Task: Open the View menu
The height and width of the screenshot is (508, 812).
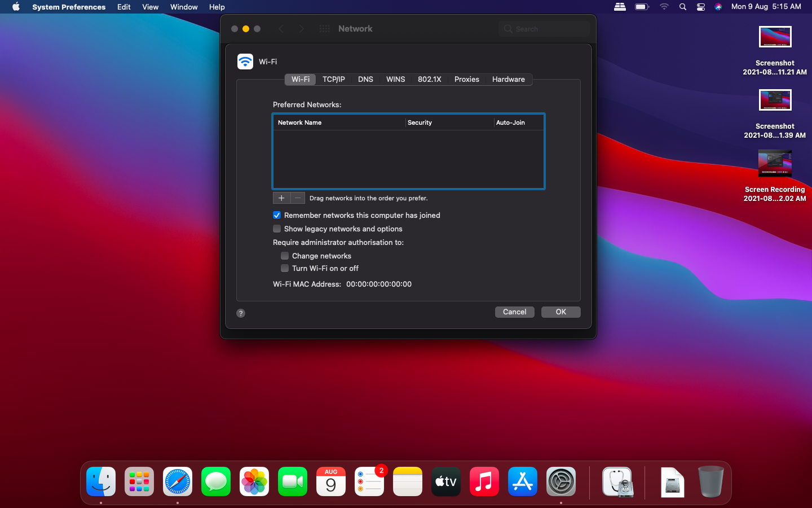Action: point(150,7)
